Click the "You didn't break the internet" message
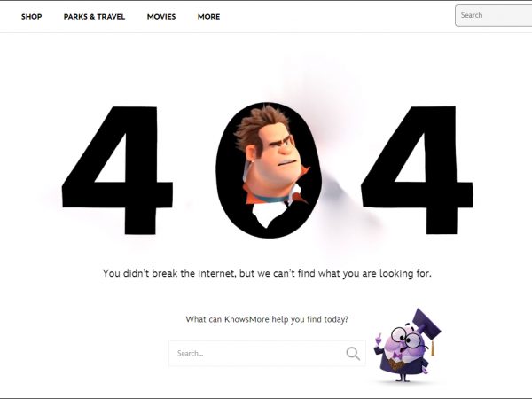Viewport: 532px width, 399px height. tap(267, 273)
